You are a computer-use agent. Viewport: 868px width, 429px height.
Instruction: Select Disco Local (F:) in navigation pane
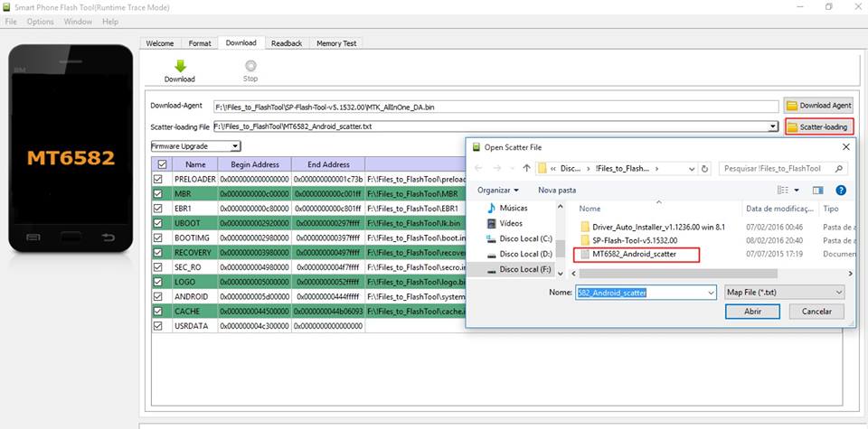519,269
